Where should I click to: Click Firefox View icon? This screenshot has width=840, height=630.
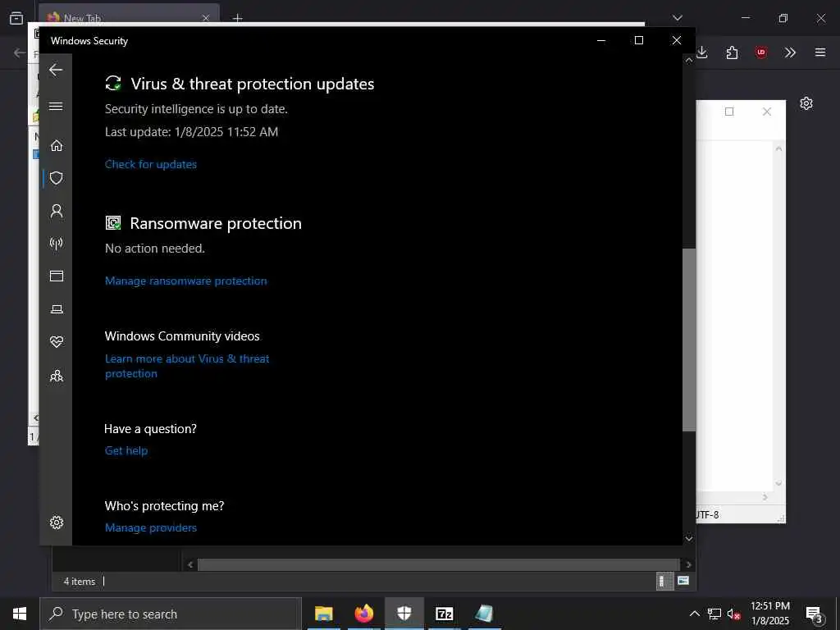click(16, 18)
